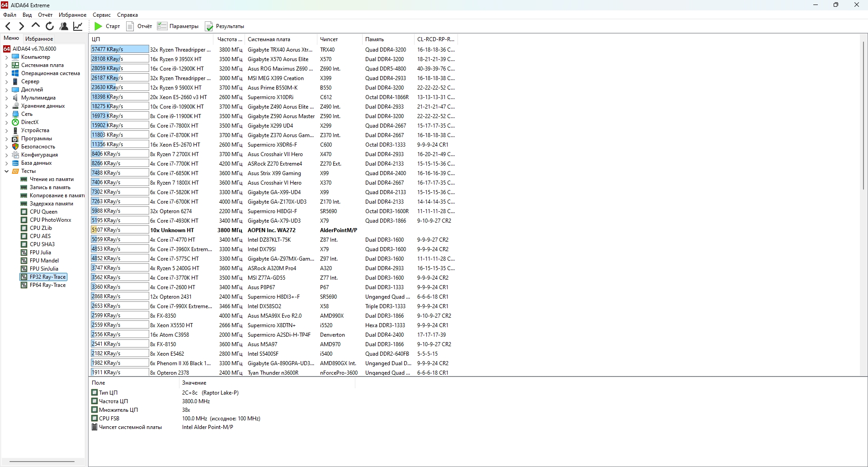Viewport: 868px width, 467px height.
Task: Select the CPU PhotoWorxx test icon
Action: tap(24, 220)
